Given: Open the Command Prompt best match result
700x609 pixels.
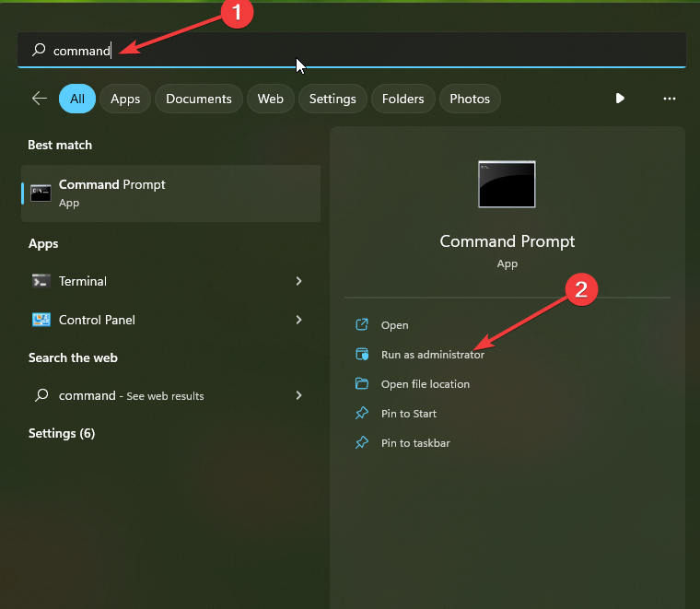Looking at the screenshot, I should click(x=171, y=193).
